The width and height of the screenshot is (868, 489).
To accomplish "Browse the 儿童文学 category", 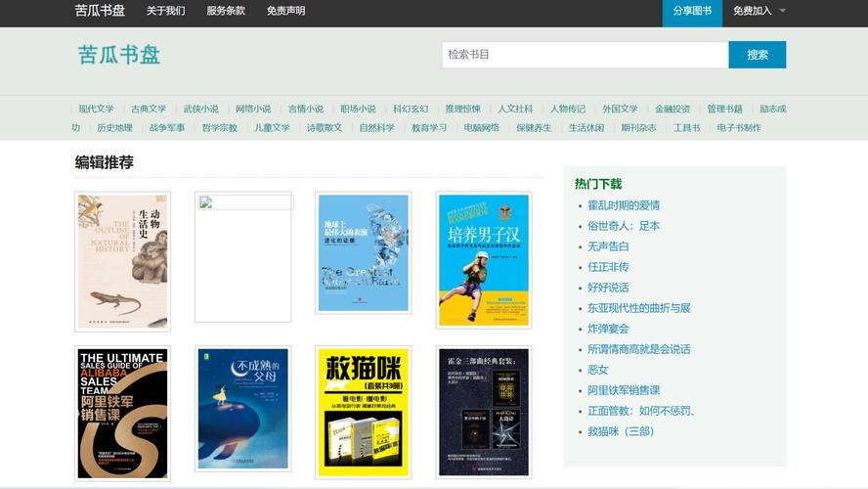I will click(272, 127).
